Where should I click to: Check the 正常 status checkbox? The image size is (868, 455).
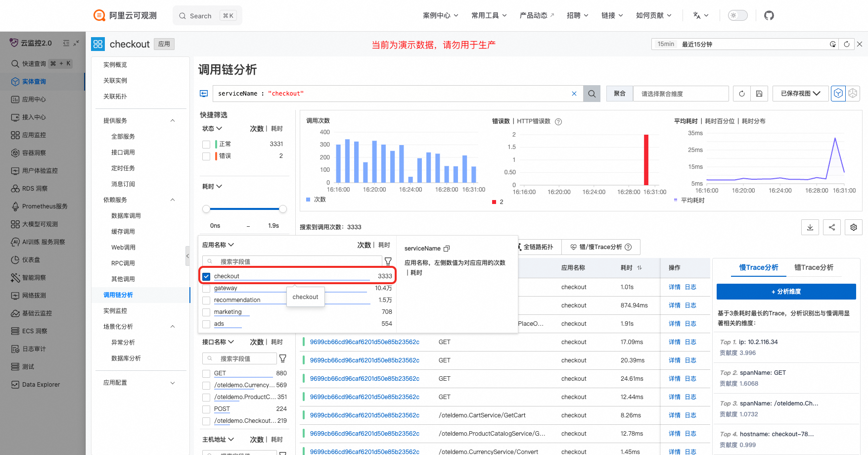206,145
